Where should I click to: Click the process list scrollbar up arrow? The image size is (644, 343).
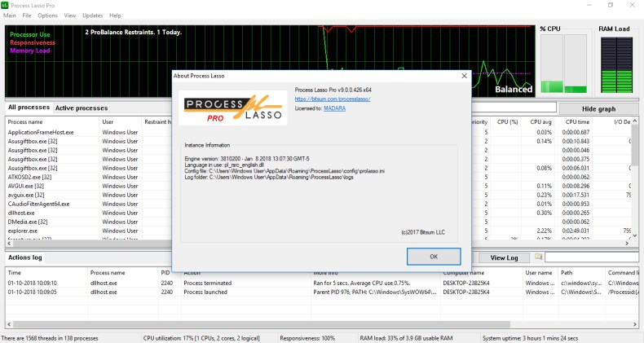pos(635,121)
